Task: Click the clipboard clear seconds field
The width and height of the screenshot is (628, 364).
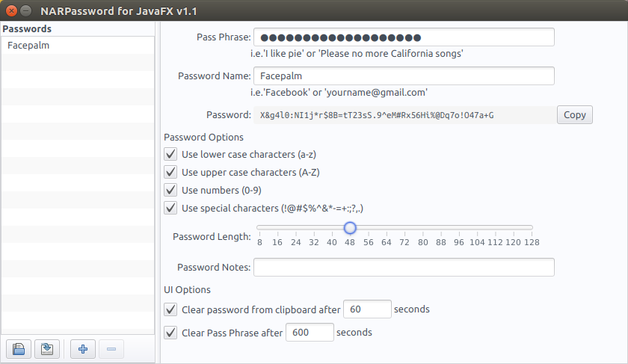Action: coord(367,309)
